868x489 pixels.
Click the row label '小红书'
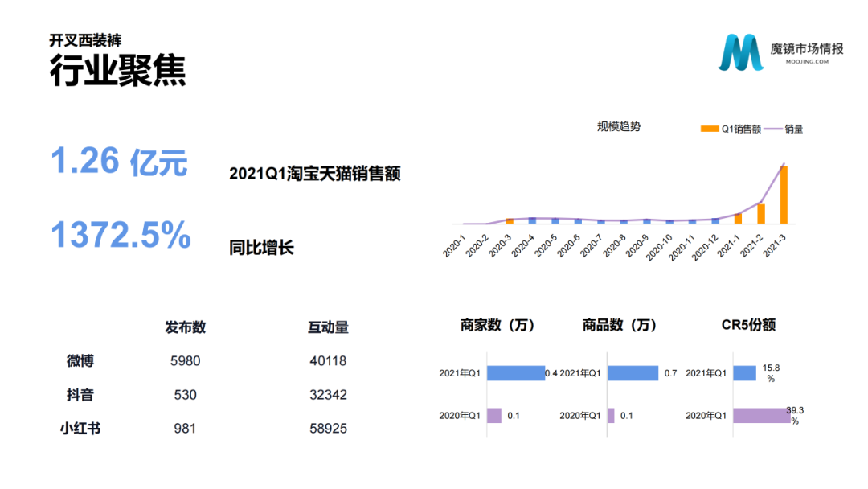point(80,429)
